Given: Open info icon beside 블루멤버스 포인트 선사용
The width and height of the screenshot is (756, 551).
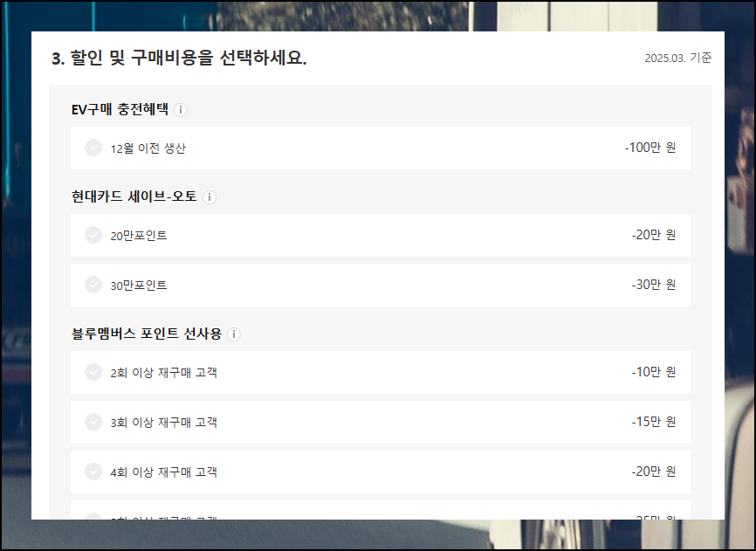Looking at the screenshot, I should (x=234, y=334).
